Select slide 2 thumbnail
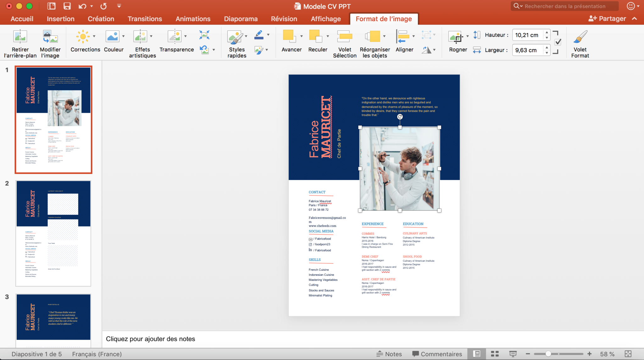Screen dimensions: 644x360 (53, 233)
